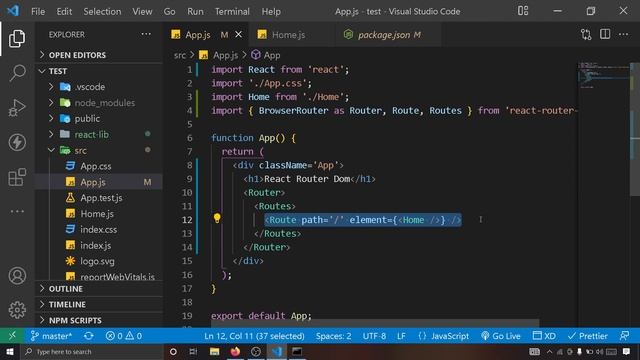Customize layout icon in title bar
Image resolution: width=640 pixels, height=360 pixels.
(523, 11)
